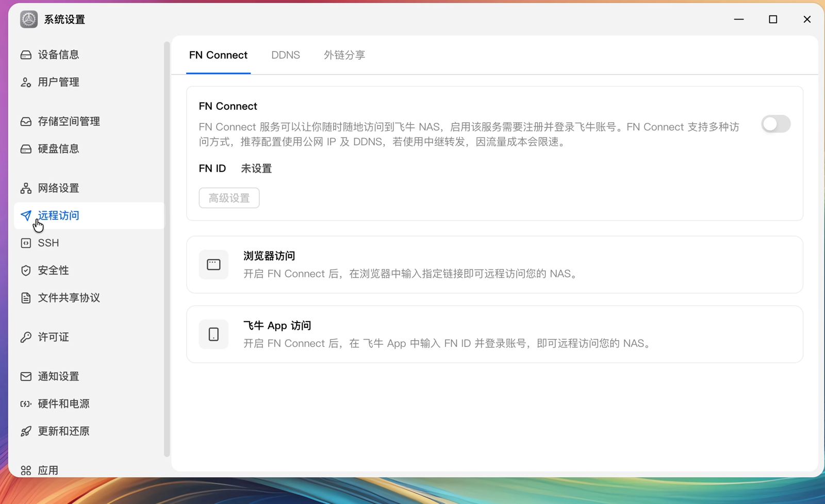Image resolution: width=825 pixels, height=504 pixels.
Task: Select 用户管理 sidebar entry
Action: click(89, 82)
